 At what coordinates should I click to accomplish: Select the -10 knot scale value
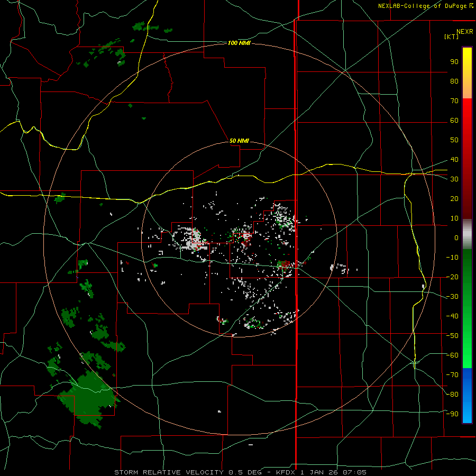click(452, 258)
